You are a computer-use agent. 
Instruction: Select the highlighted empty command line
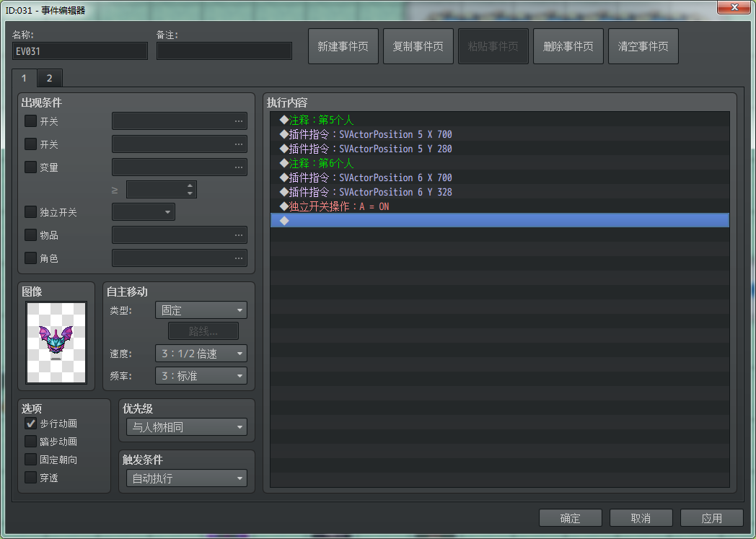coord(500,220)
